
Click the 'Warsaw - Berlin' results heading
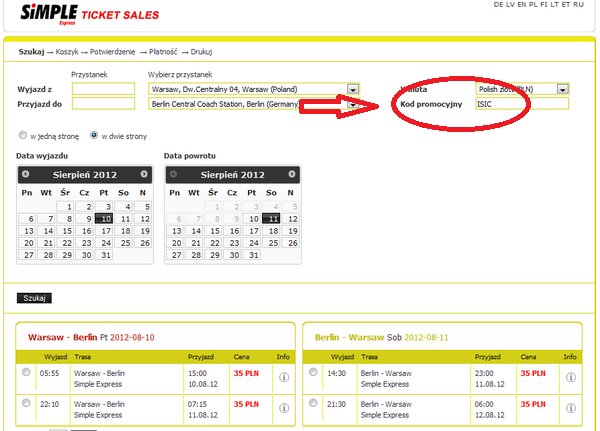[x=62, y=338]
